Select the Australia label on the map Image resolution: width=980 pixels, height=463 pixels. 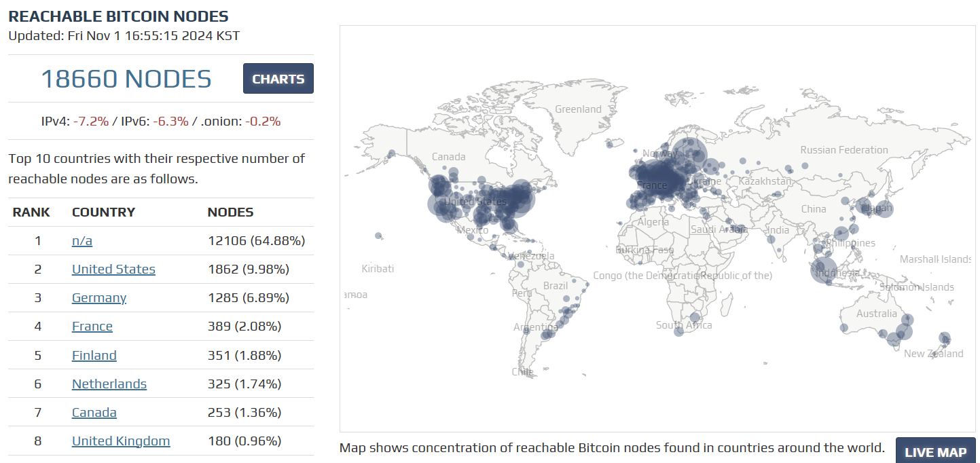point(876,314)
